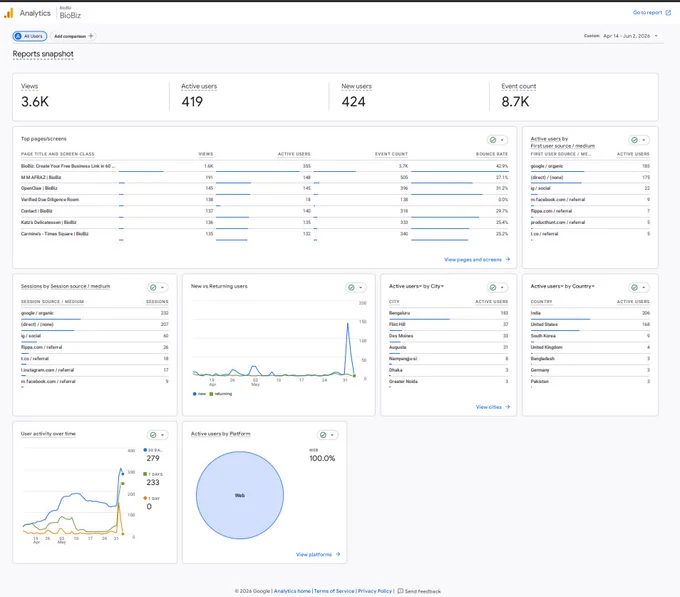This screenshot has width=680, height=597.
Task: Open dropdown arrow on First user source card
Action: pos(644,140)
